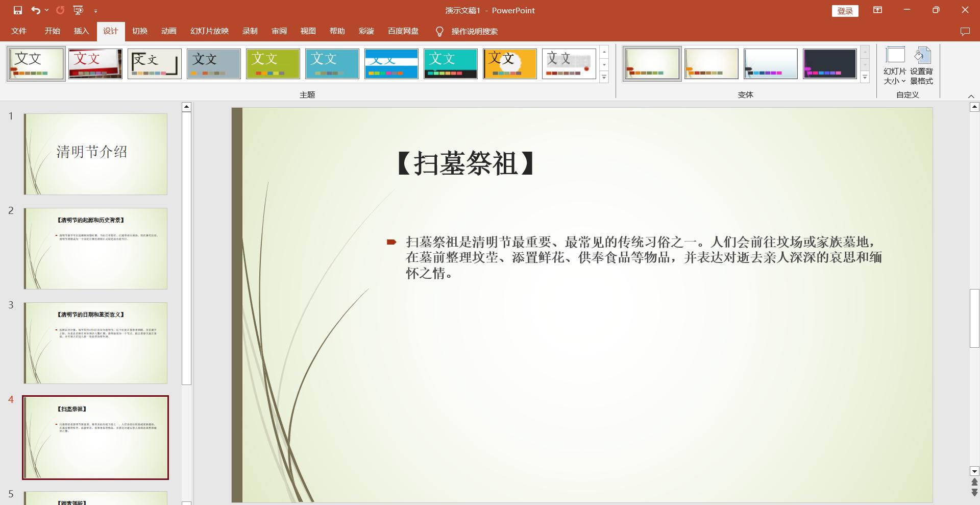Open the 幻灯片大小 (Slide Size) options
The image size is (980, 505).
894,65
